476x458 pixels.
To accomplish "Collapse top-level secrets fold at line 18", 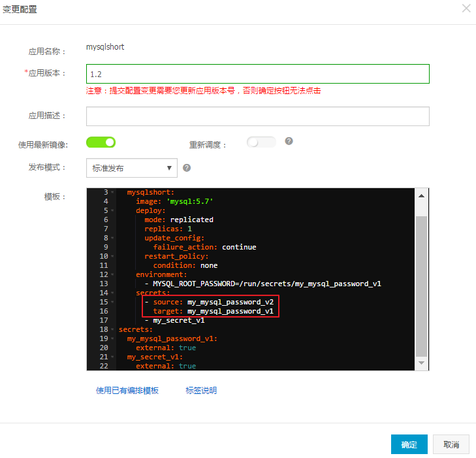I will (112, 329).
